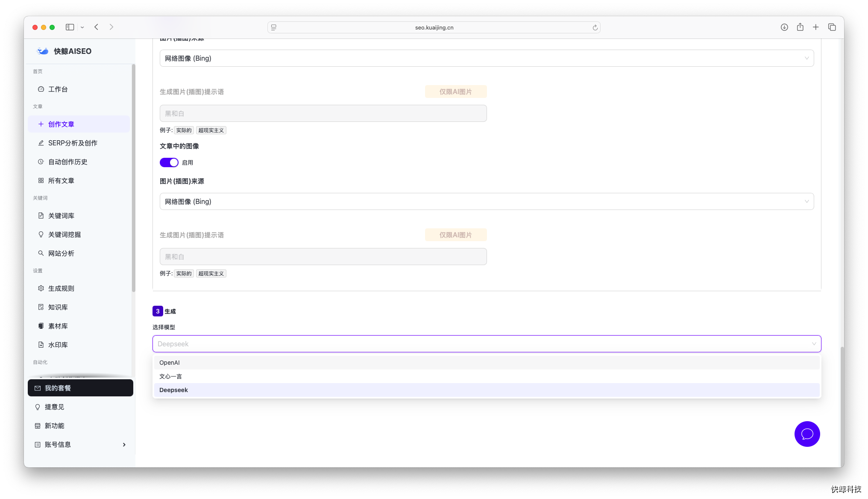The height and width of the screenshot is (499, 868).
Task: Select 文心一言 from the model list
Action: pyautogui.click(x=487, y=376)
